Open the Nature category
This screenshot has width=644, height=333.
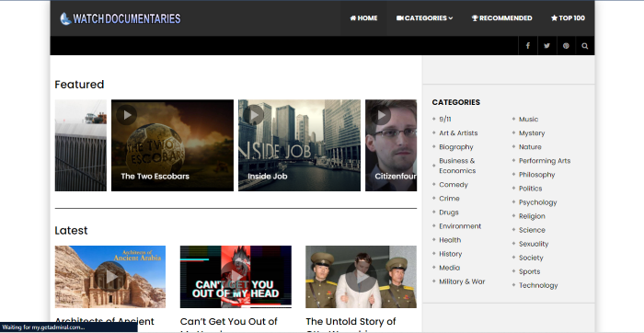click(x=530, y=146)
